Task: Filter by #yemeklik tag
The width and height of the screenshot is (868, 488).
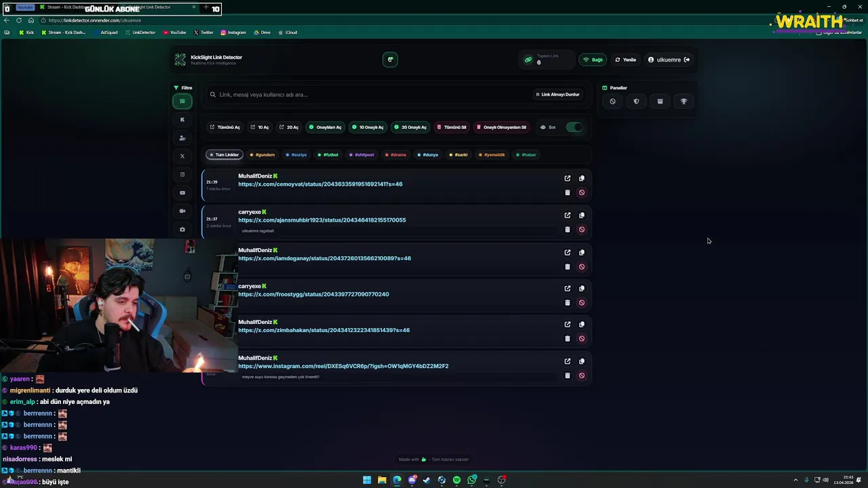Action: 492,155
